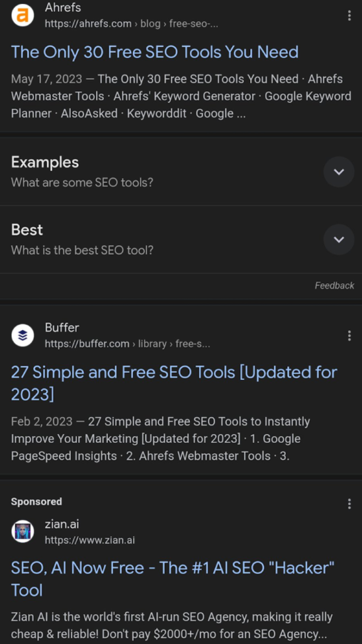Expand the Examples question chevron
The width and height of the screenshot is (362, 644).
(x=339, y=172)
